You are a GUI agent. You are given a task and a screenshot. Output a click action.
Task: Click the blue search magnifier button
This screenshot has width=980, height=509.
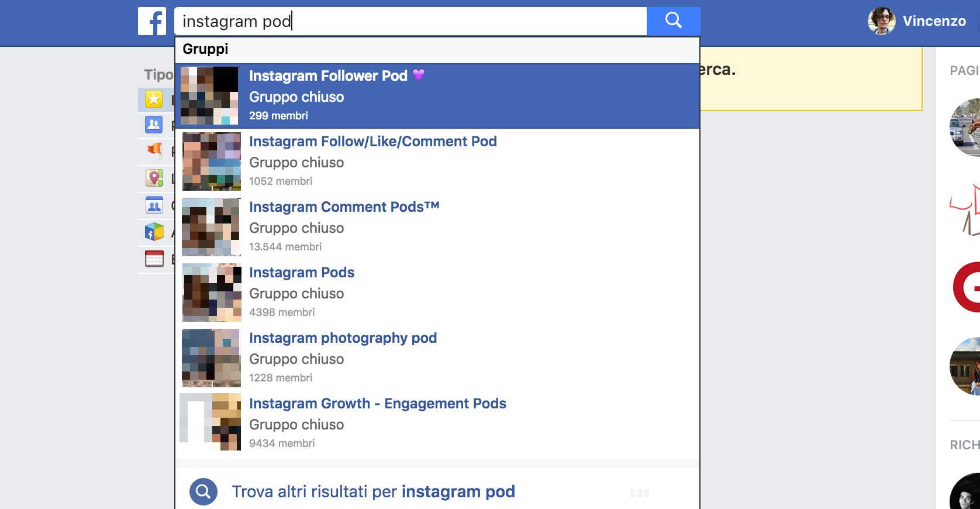coord(674,21)
